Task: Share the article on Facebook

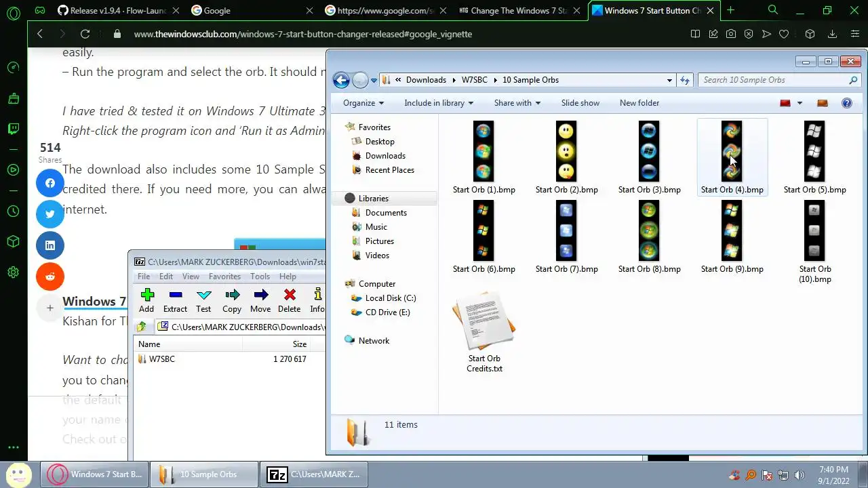Action: [x=50, y=183]
